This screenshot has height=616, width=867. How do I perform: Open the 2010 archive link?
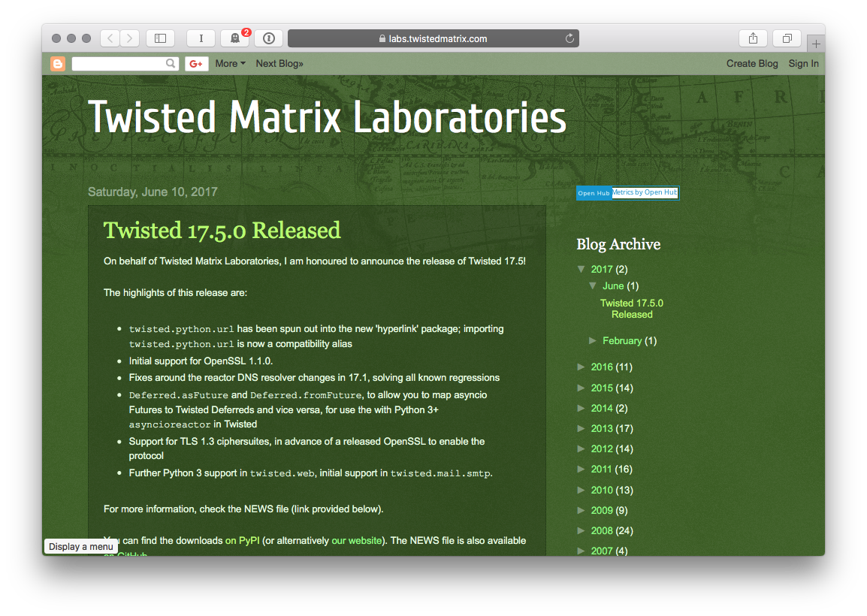[602, 491]
